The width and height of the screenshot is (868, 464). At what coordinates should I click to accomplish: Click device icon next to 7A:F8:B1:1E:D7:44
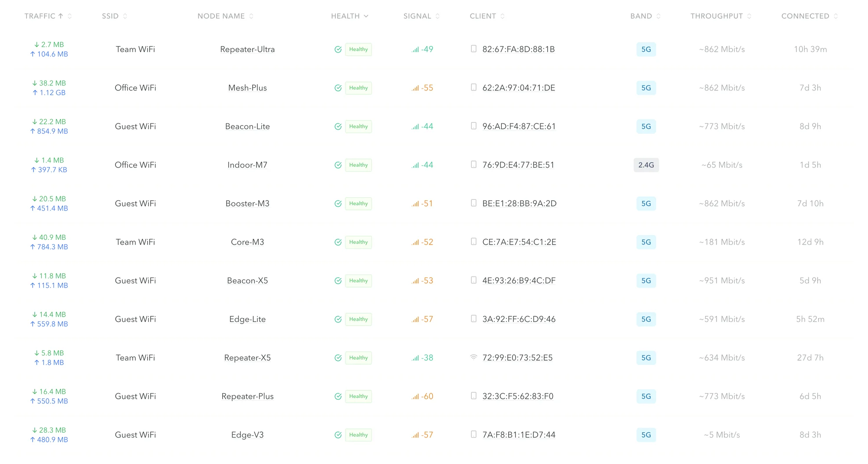(473, 434)
